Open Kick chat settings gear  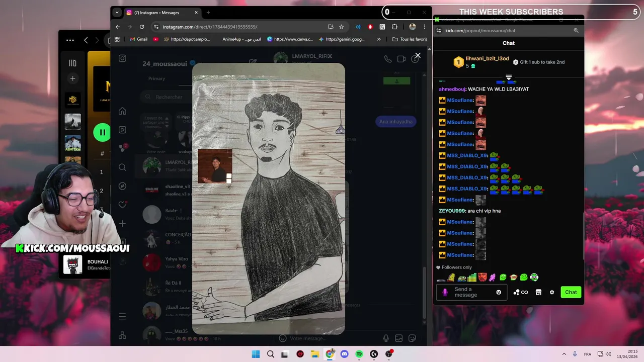click(x=552, y=292)
